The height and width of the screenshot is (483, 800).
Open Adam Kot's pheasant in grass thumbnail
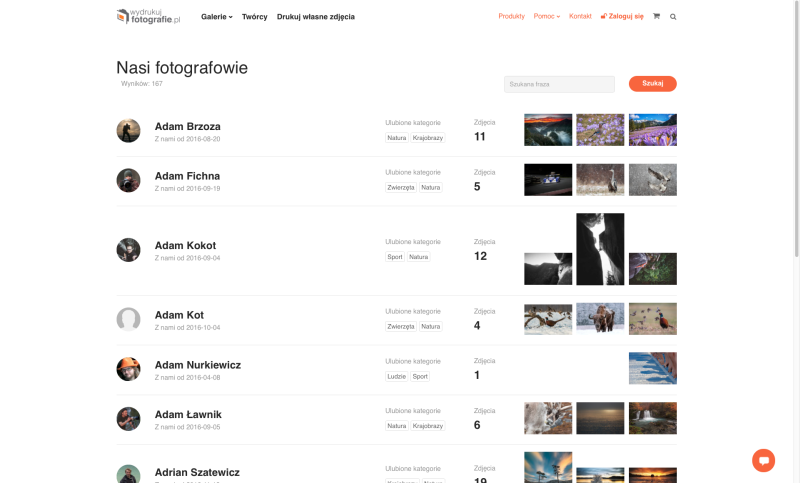(x=653, y=319)
